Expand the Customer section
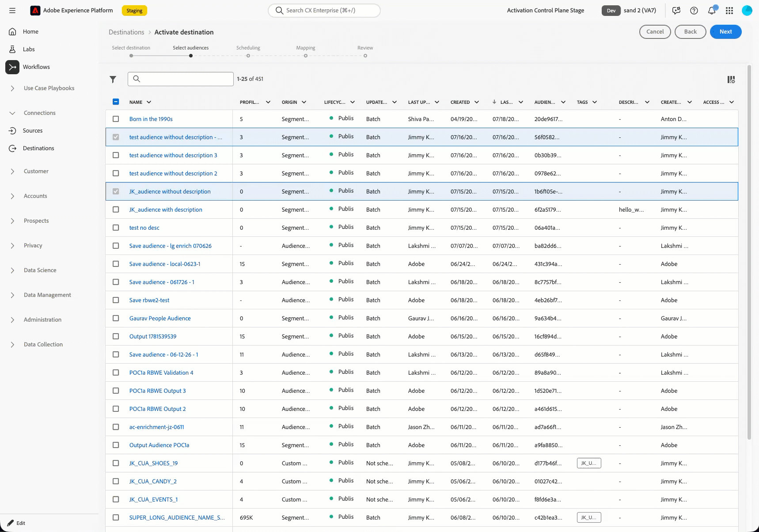This screenshot has width=759, height=532. 12,171
